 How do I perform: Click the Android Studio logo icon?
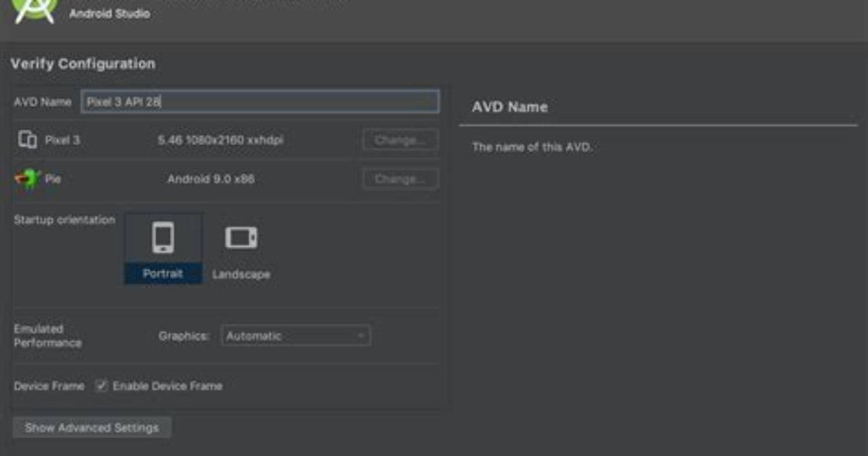click(x=34, y=10)
